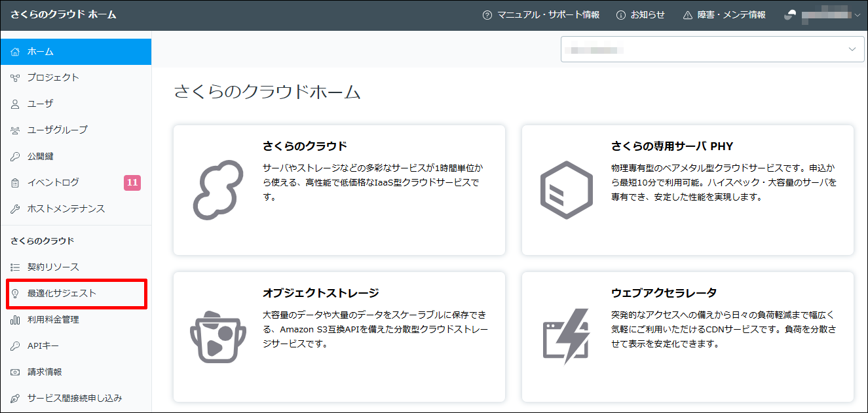Screen dimensions: 868x413
Task: Select APIキー in the sidebar
Action: coord(76,345)
